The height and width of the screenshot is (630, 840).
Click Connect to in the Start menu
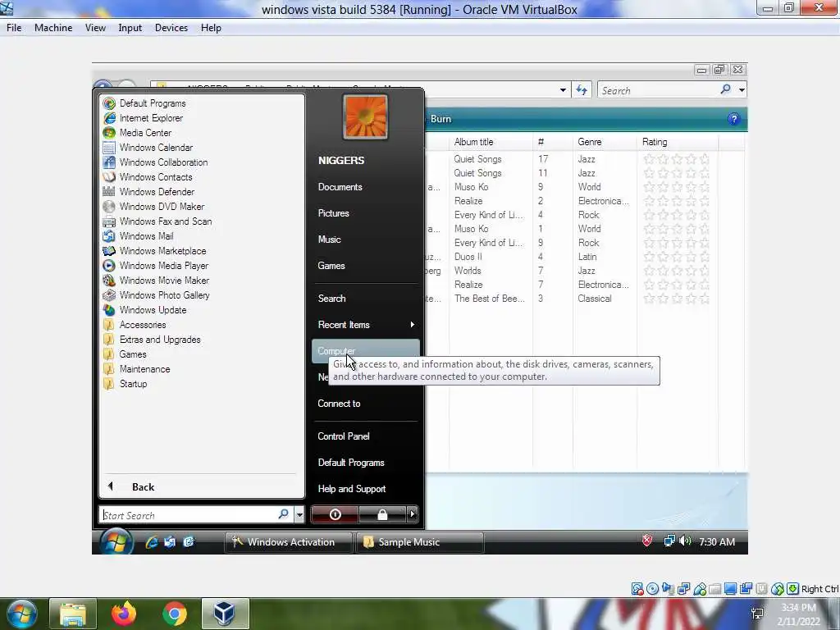(x=339, y=404)
